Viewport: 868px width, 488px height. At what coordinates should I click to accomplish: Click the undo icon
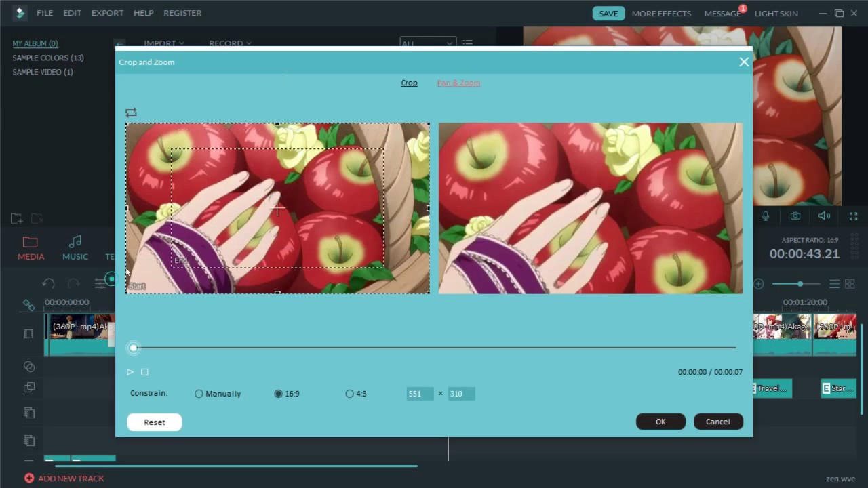48,283
